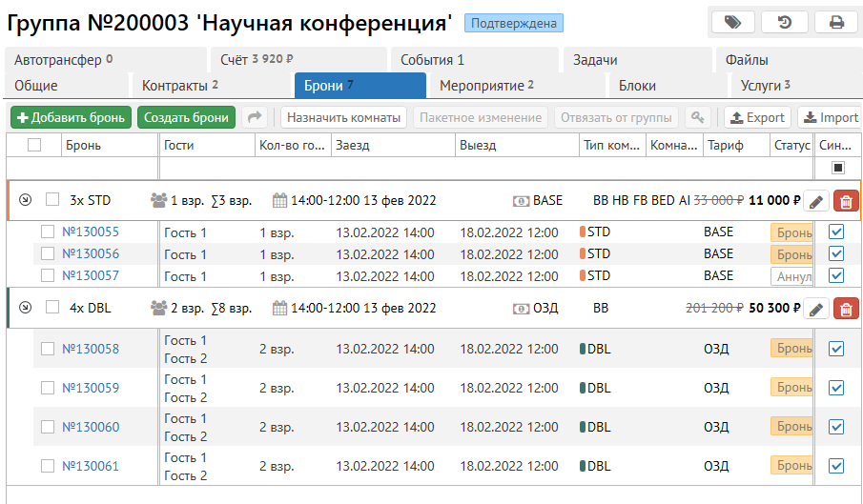Collapse the 4x DBL group row
Image resolution: width=863 pixels, height=504 pixels.
tap(25, 308)
